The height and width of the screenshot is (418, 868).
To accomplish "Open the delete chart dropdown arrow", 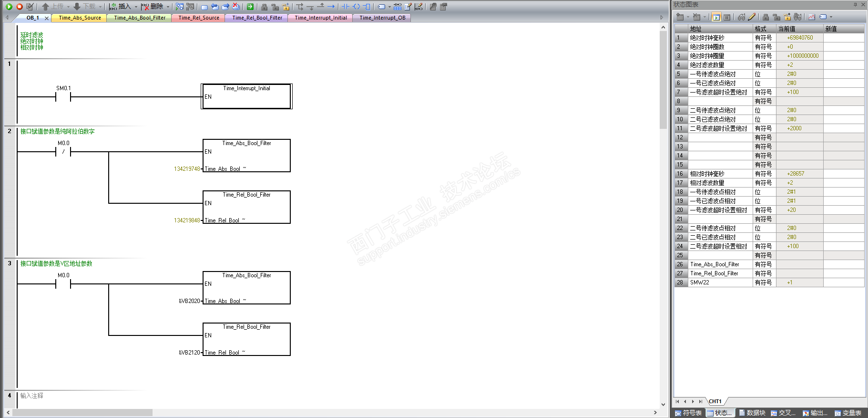I will click(705, 17).
